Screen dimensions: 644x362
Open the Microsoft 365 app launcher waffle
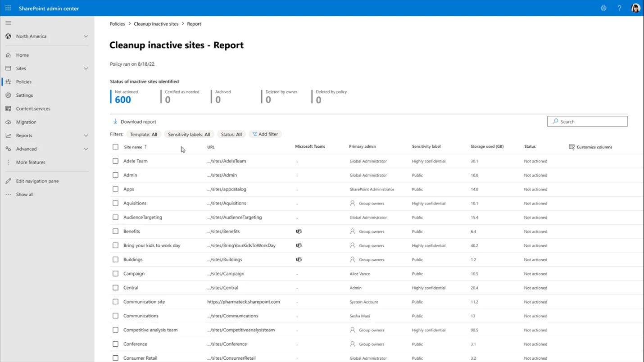coord(8,8)
